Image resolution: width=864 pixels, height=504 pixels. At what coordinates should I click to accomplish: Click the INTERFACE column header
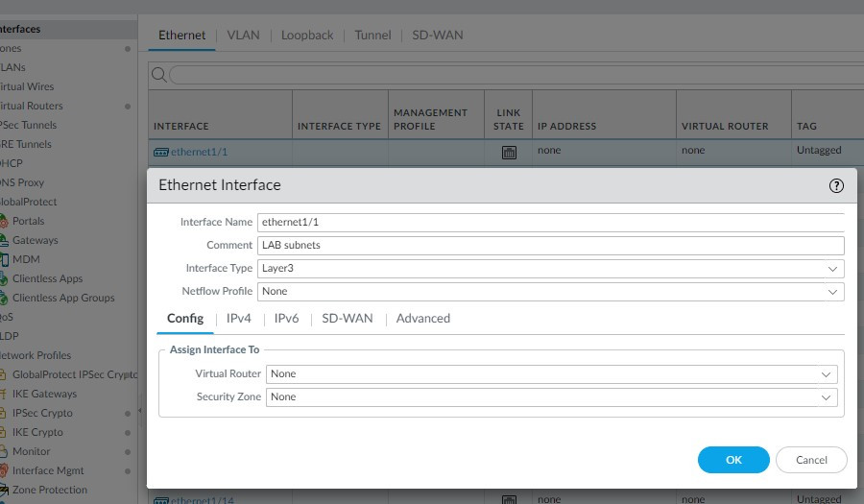point(220,114)
